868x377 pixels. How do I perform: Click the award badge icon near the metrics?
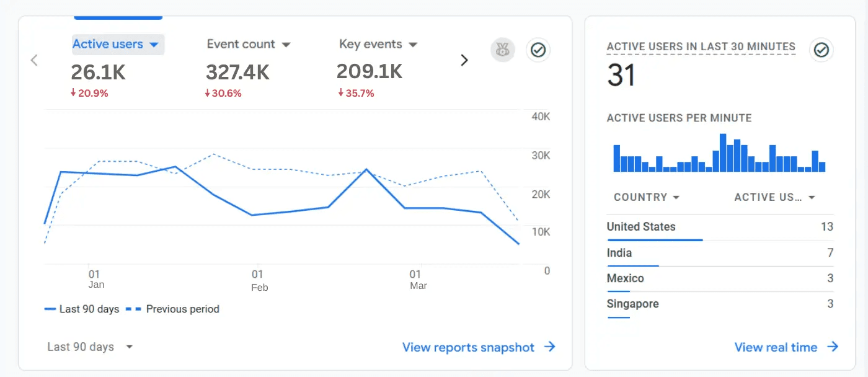point(502,50)
